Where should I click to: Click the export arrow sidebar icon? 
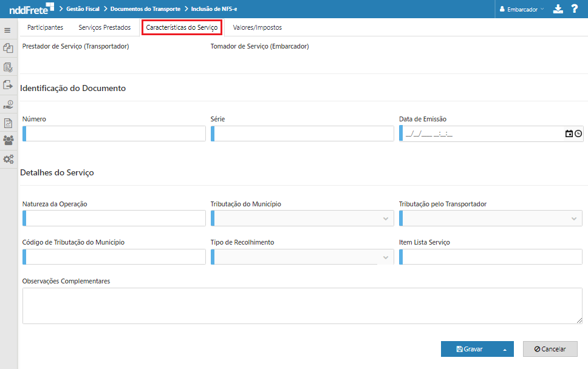(8, 85)
